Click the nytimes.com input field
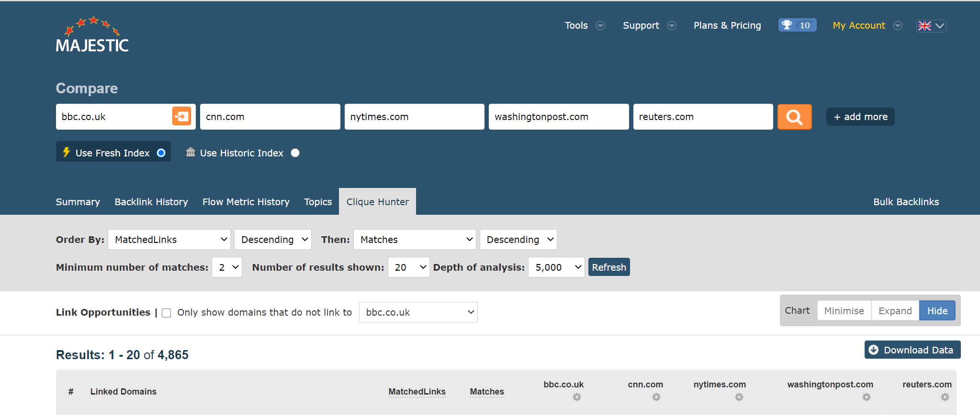This screenshot has width=980, height=418. point(415,117)
